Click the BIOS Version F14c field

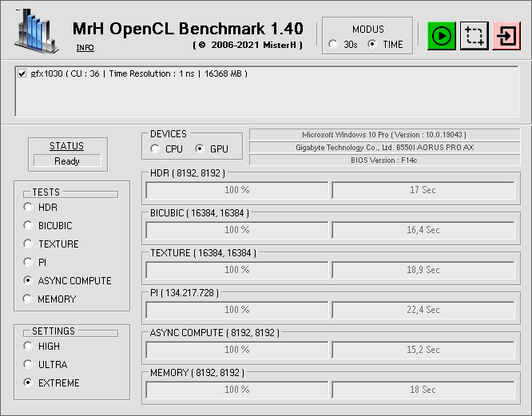(x=384, y=160)
